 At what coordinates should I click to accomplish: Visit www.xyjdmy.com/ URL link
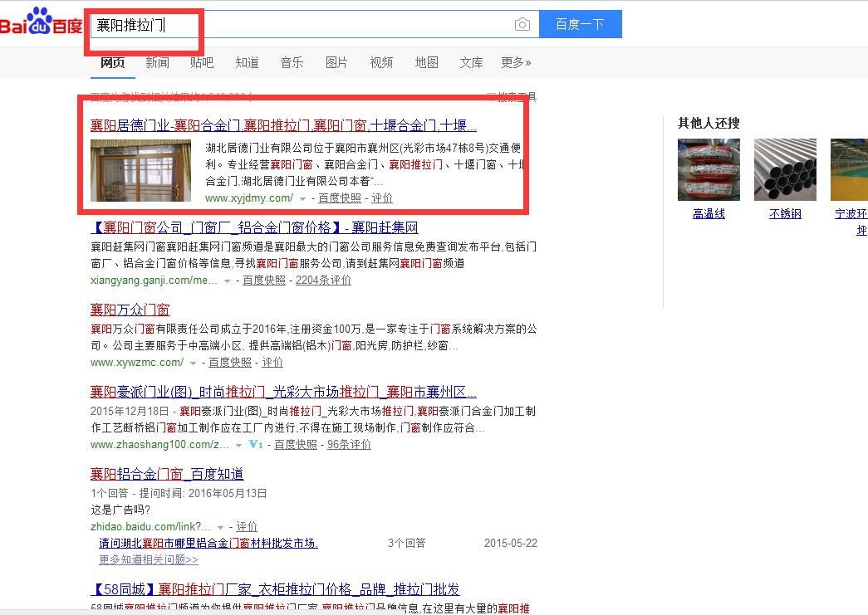[249, 198]
